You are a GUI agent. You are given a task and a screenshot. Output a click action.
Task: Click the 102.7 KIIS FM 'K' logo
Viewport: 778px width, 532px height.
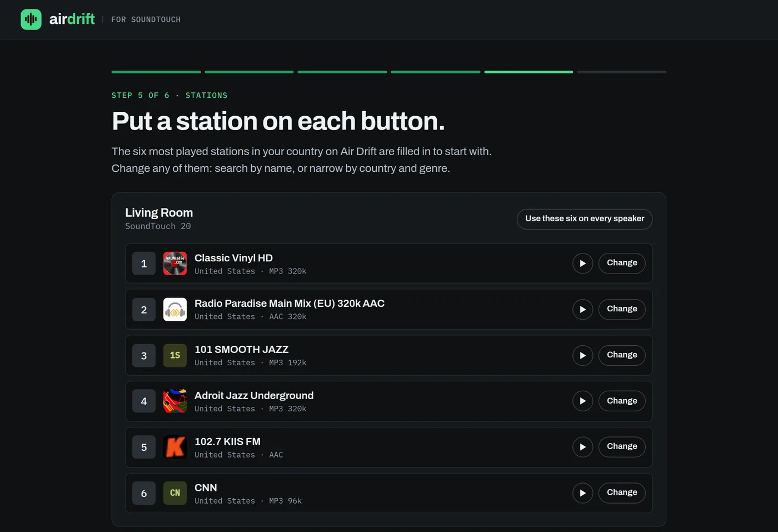[x=175, y=447]
